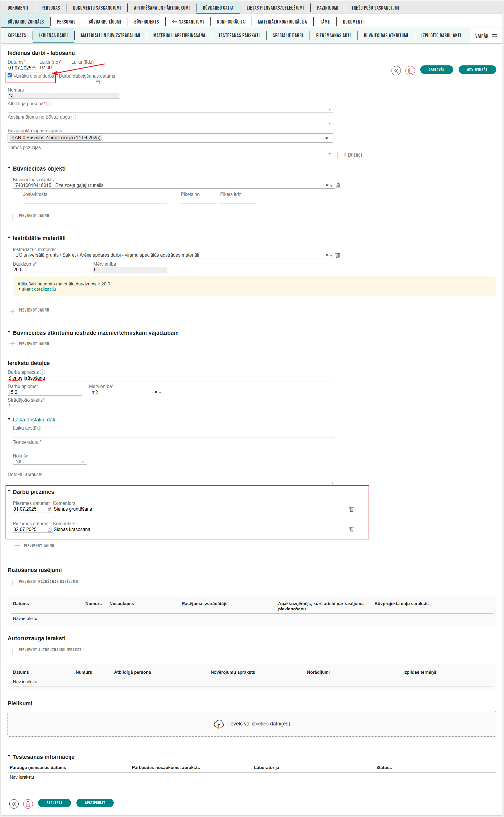Click the izvēlies file upload link
The width and height of the screenshot is (504, 817).
(260, 730)
